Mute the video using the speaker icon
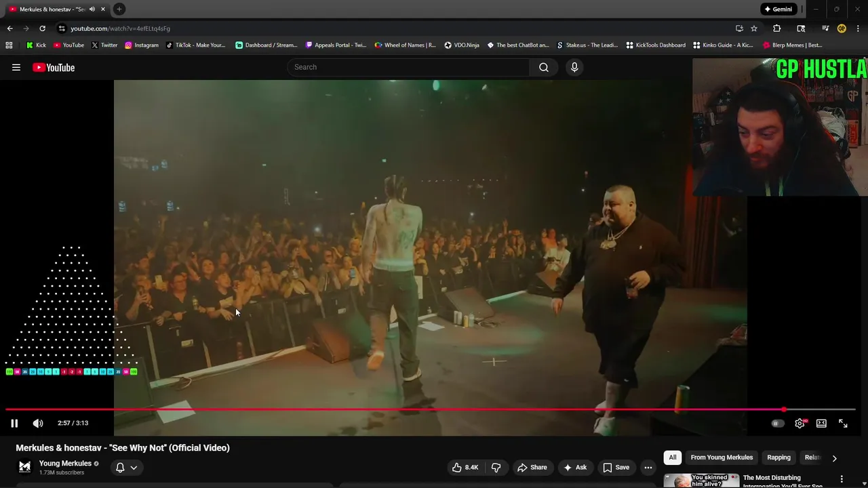The image size is (868, 488). [x=38, y=423]
